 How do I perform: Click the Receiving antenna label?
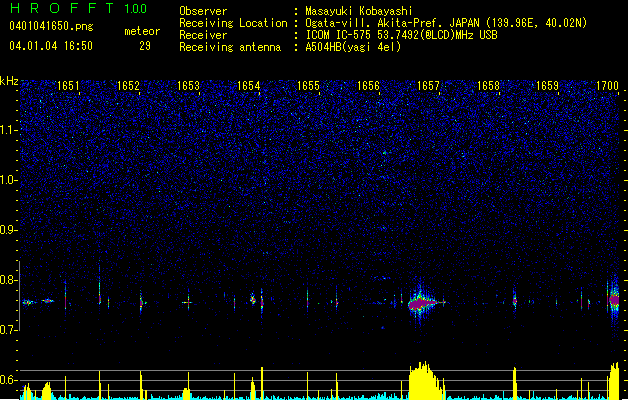click(230, 47)
